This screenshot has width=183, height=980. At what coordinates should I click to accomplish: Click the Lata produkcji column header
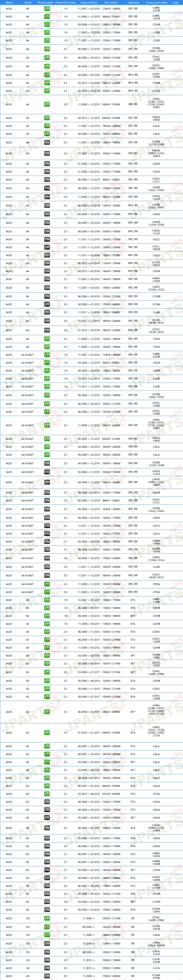[89, 2]
